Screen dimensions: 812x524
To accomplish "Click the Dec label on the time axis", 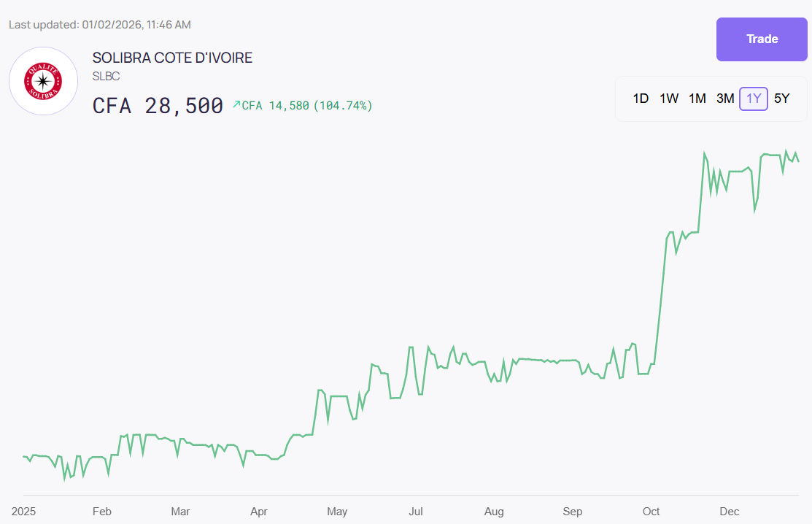I will [x=730, y=512].
